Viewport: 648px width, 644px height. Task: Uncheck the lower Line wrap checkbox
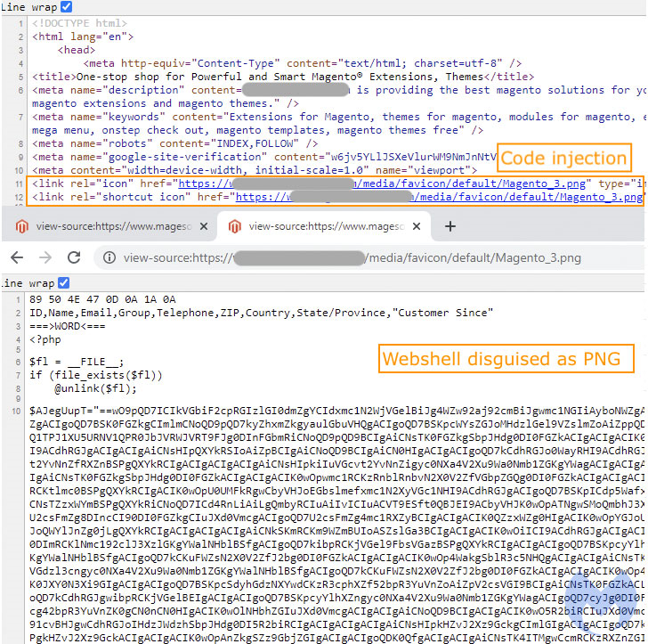pos(64,283)
